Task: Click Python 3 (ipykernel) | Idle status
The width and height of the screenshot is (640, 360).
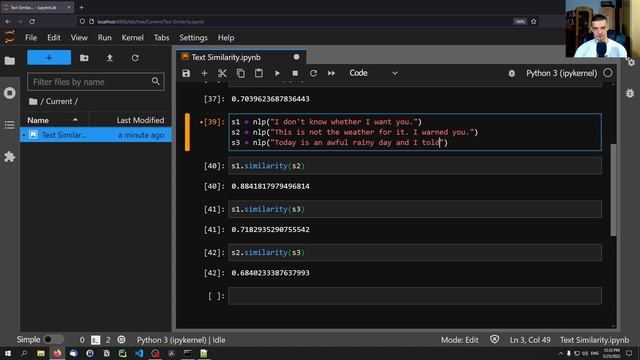Action: (x=181, y=340)
